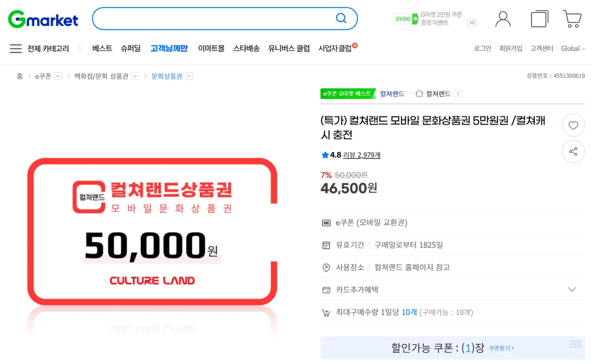Open recently viewed items icon

[539, 19]
